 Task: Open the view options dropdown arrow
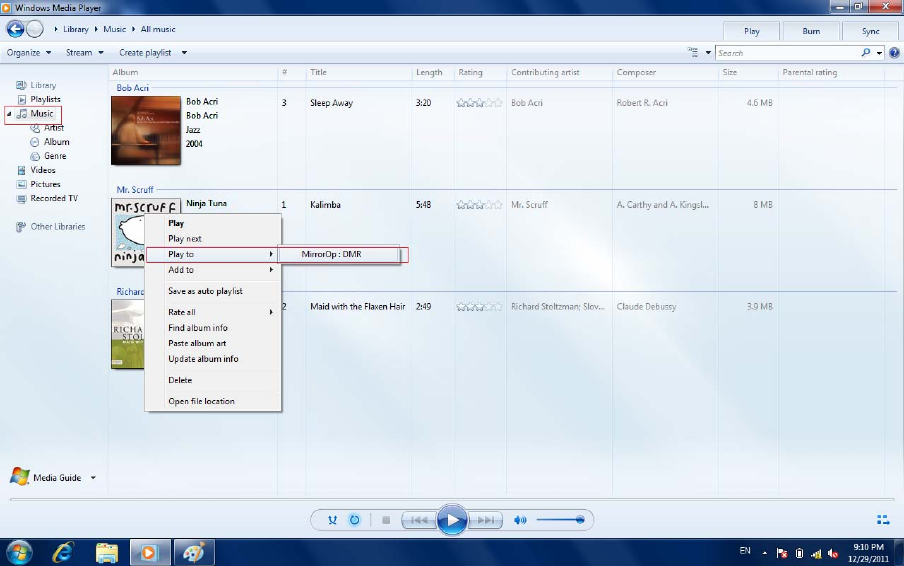pos(708,52)
